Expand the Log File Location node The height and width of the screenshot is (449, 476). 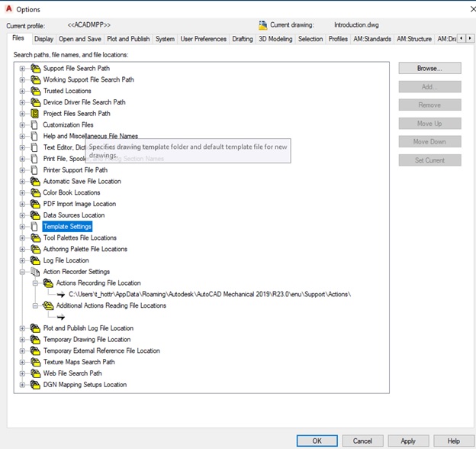tap(22, 260)
